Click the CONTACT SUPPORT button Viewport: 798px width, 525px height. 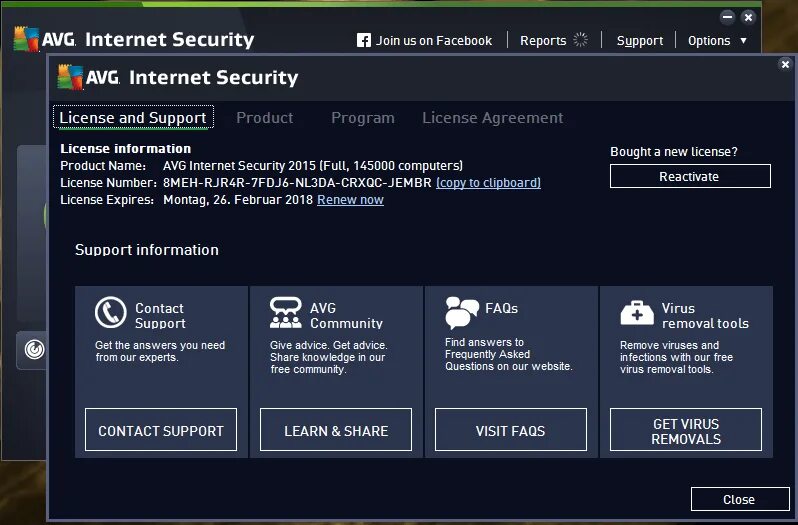[161, 430]
